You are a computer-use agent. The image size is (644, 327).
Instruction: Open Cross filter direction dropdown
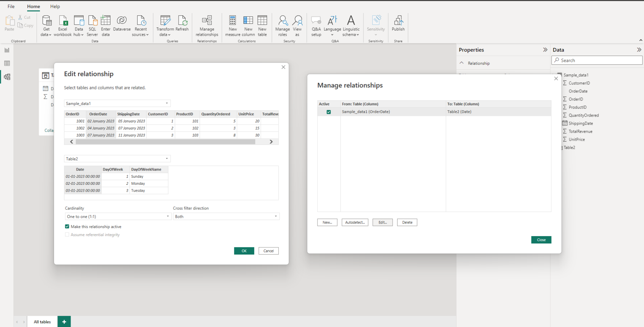[226, 217]
